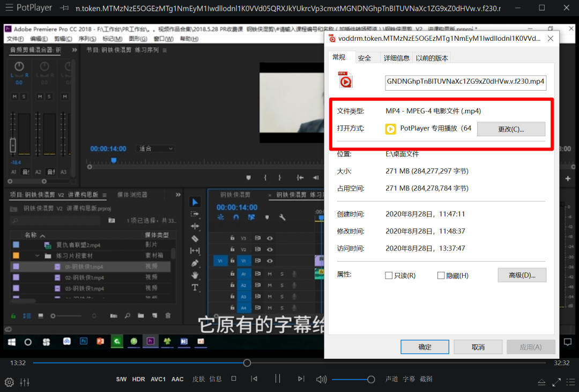Expand project panel overflow chevrons

pos(178,195)
